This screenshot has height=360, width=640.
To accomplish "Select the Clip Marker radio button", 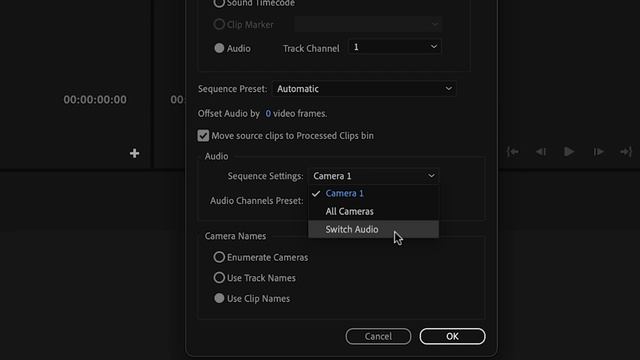I will click(x=219, y=24).
